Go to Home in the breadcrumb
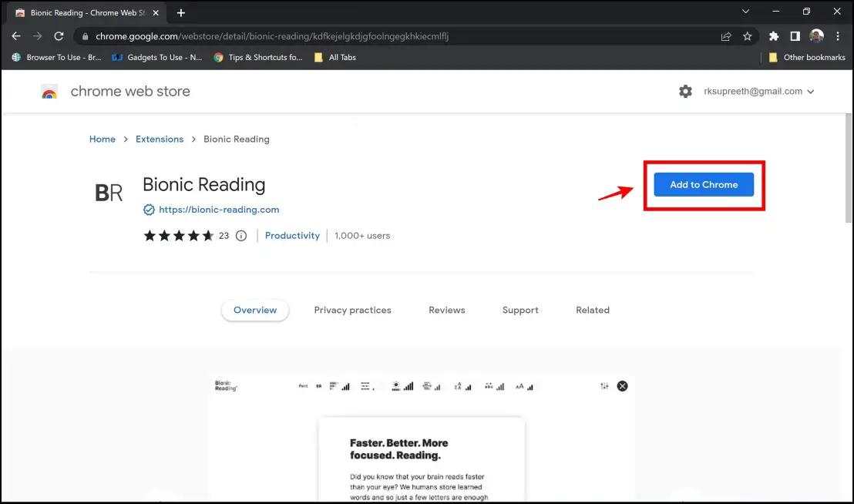This screenshot has width=854, height=504. pyautogui.click(x=103, y=139)
